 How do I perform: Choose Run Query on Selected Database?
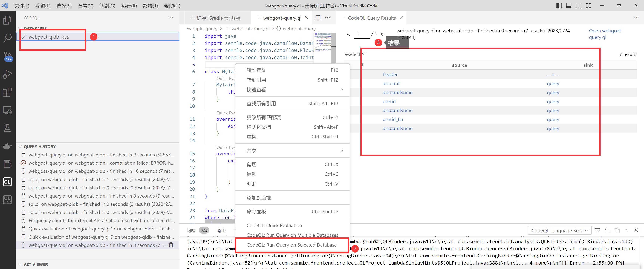tap(291, 245)
